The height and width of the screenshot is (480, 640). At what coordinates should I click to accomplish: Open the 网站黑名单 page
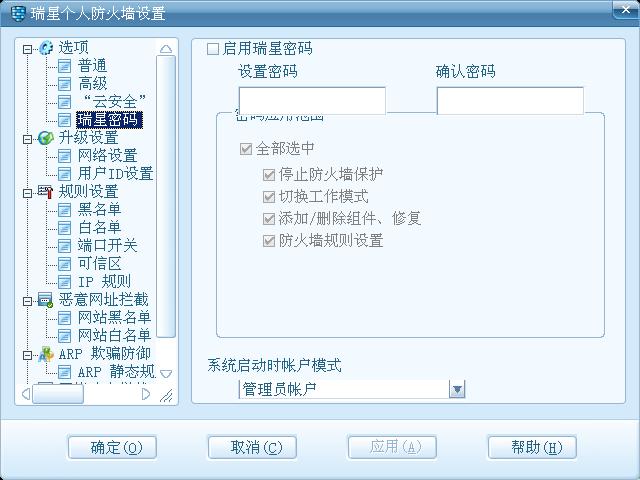pos(114,318)
